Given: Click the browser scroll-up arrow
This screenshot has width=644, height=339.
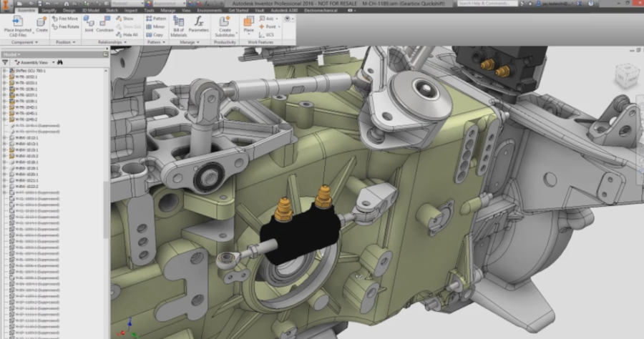Looking at the screenshot, I should coord(106,71).
